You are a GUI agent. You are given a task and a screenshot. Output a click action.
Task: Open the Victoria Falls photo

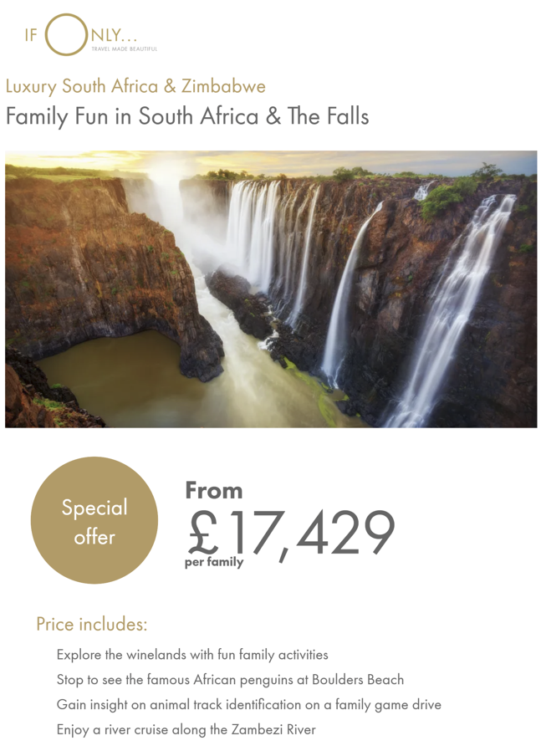pyautogui.click(x=271, y=289)
